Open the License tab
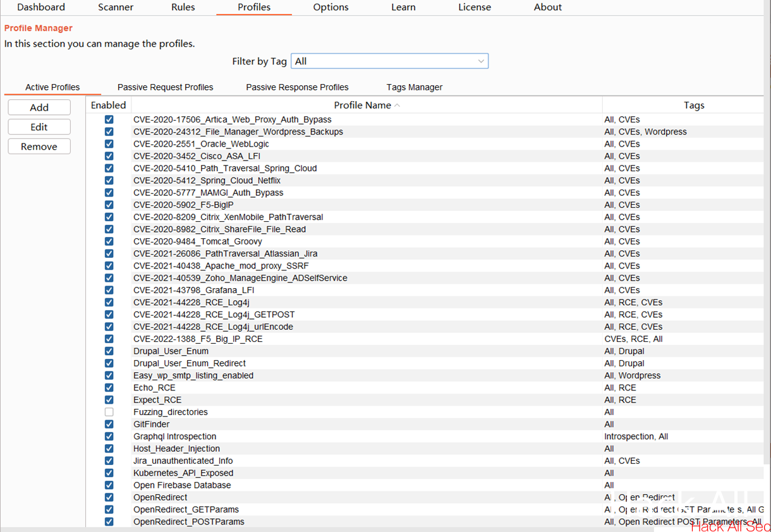The image size is (771, 532). 475,7
